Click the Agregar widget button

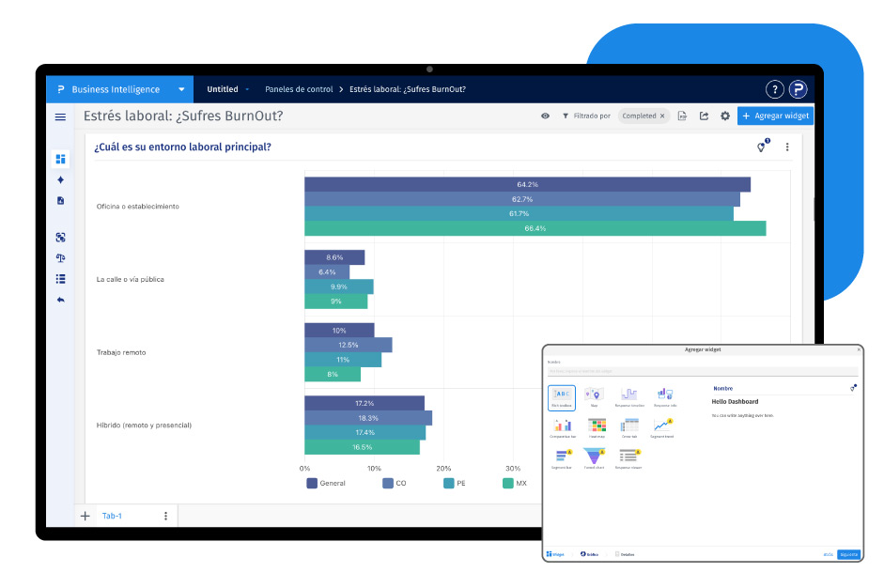coord(775,116)
